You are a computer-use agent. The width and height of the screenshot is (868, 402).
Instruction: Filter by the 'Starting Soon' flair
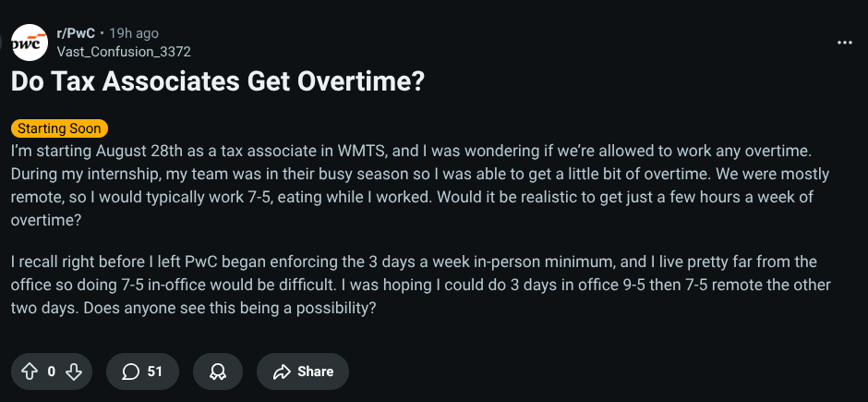(59, 128)
